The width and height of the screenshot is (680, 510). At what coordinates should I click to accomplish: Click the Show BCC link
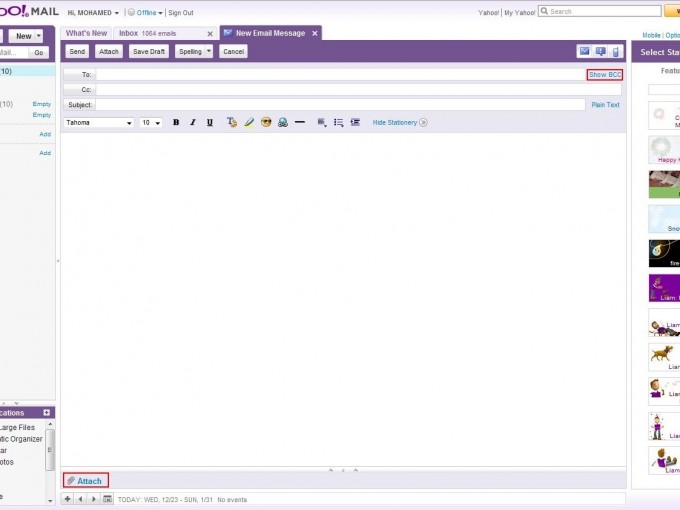click(605, 75)
